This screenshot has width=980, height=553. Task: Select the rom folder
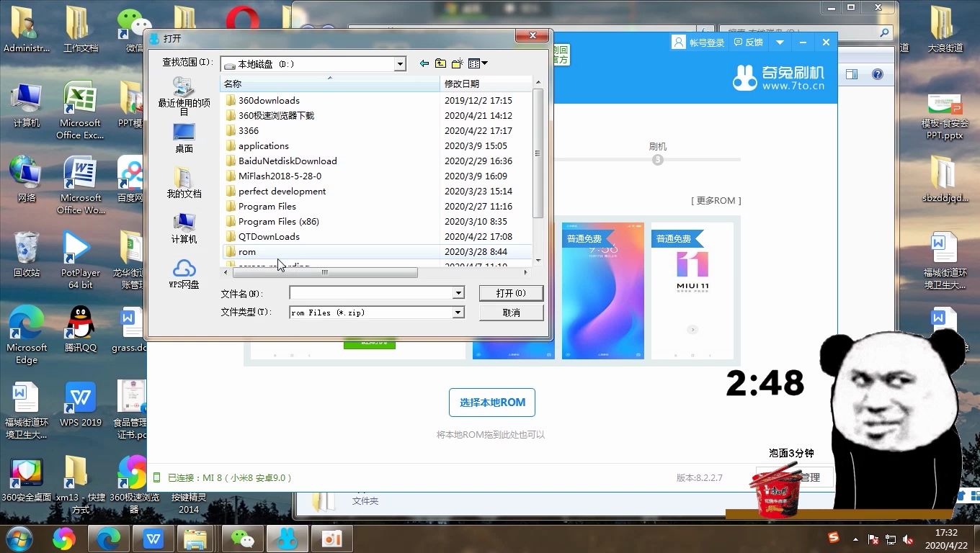point(247,251)
